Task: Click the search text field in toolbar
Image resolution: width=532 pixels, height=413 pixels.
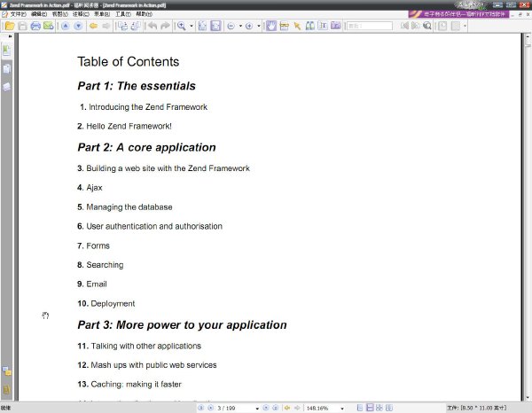Action: click(x=370, y=26)
